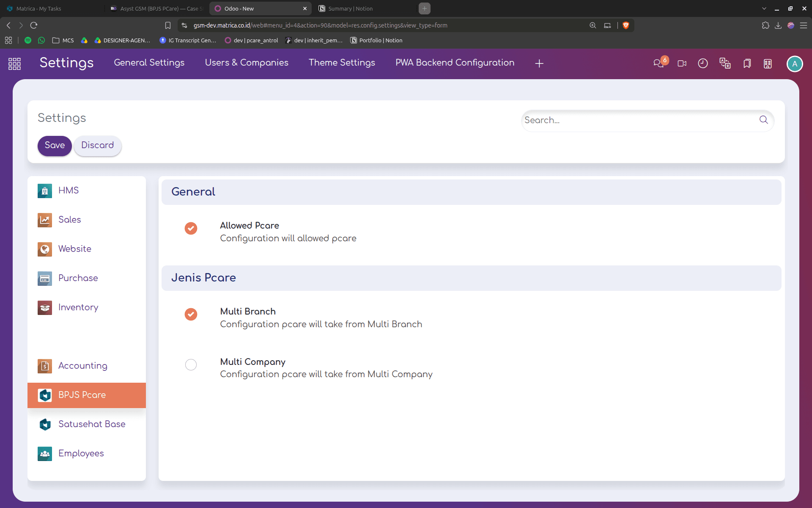Screen dimensions: 812x508
Task: Open browser downloads icon
Action: coord(778,25)
